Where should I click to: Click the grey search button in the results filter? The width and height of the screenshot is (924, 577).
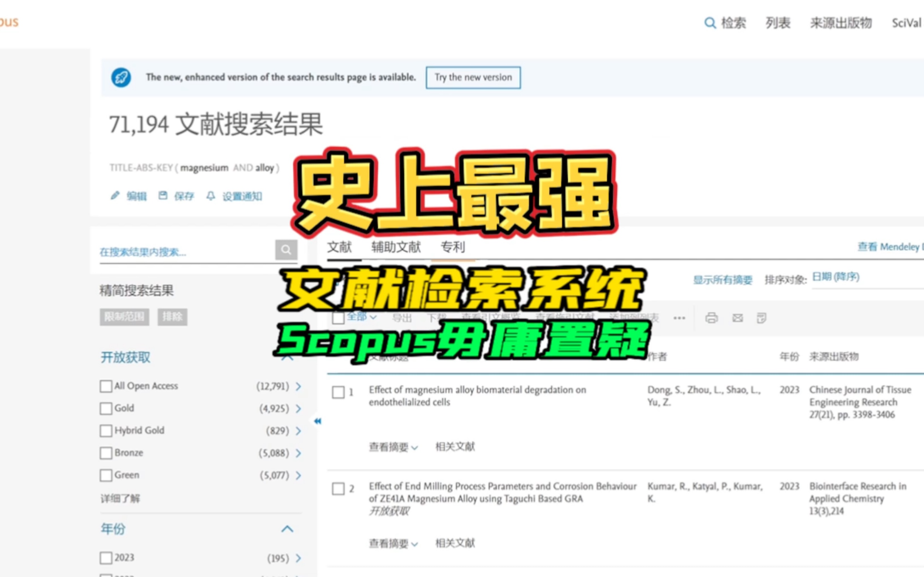tap(286, 250)
